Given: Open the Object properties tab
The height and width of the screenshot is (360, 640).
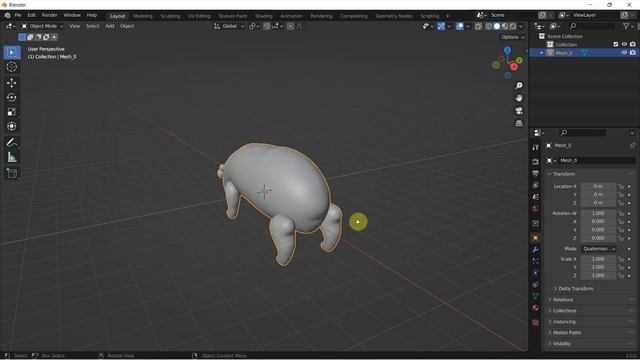Looking at the screenshot, I should (536, 238).
